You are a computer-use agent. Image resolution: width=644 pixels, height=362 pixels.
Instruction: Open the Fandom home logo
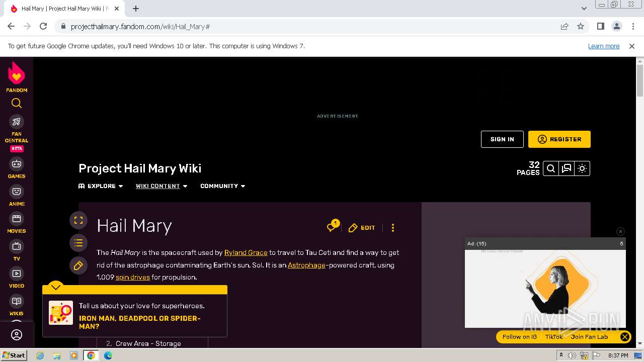click(x=17, y=77)
